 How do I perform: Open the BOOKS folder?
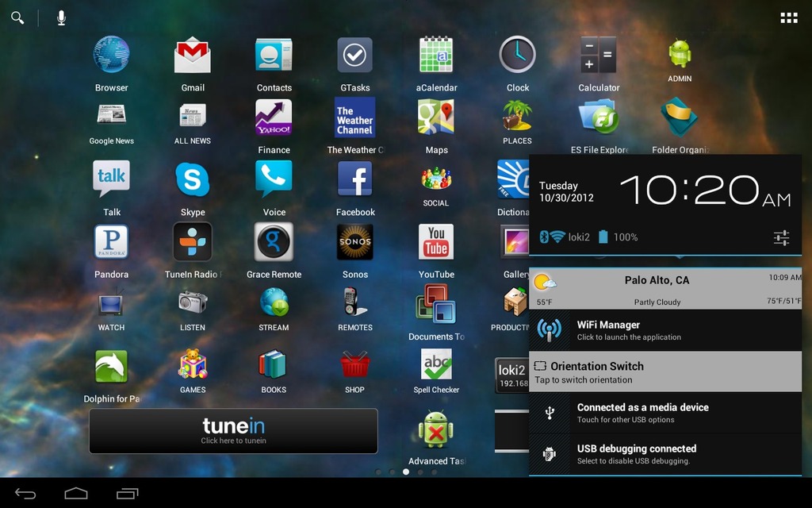pyautogui.click(x=273, y=364)
